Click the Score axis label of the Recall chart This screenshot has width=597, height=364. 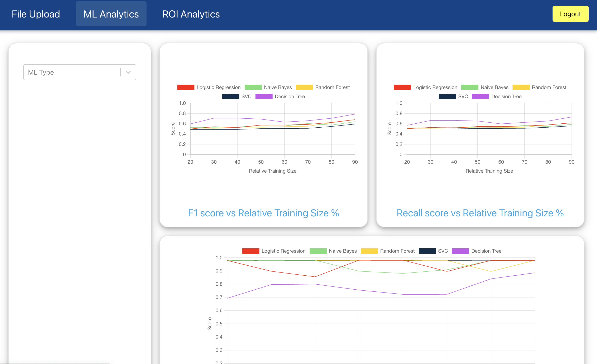[x=389, y=129]
